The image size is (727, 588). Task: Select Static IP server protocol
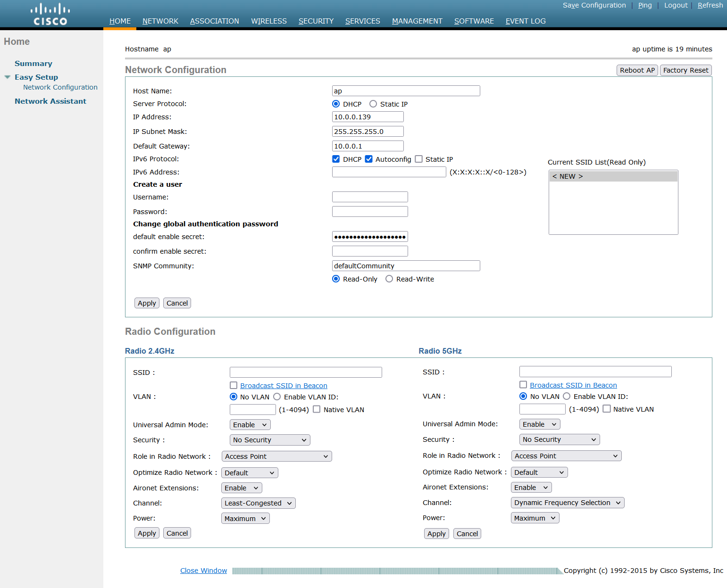point(373,104)
